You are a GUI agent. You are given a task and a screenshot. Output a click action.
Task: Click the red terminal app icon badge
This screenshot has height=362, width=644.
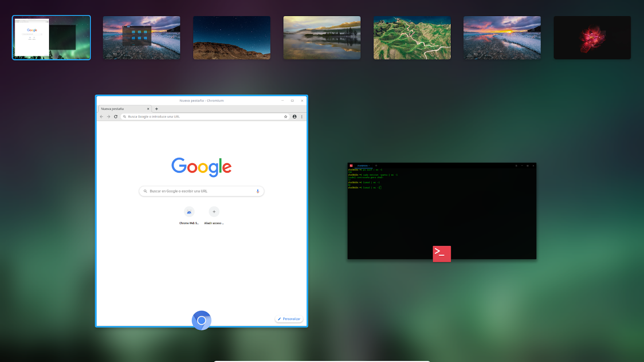click(x=442, y=254)
